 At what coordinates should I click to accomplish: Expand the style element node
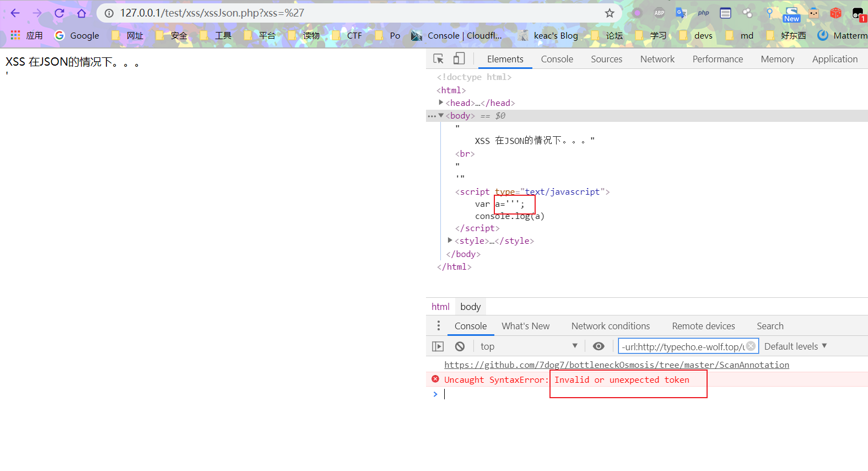(450, 240)
